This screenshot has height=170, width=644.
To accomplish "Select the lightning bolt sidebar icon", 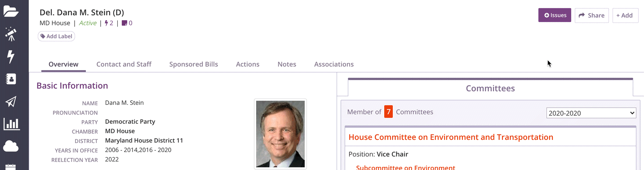I will 11,57.
